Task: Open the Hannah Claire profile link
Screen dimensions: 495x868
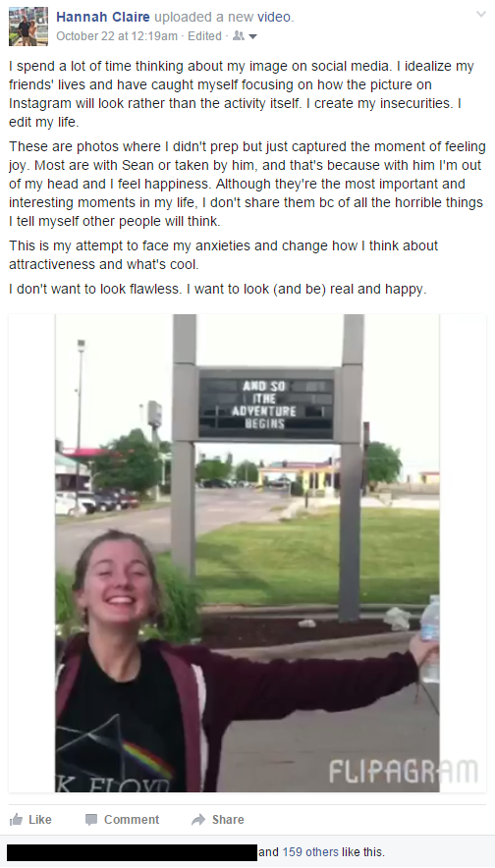Action: [x=103, y=17]
